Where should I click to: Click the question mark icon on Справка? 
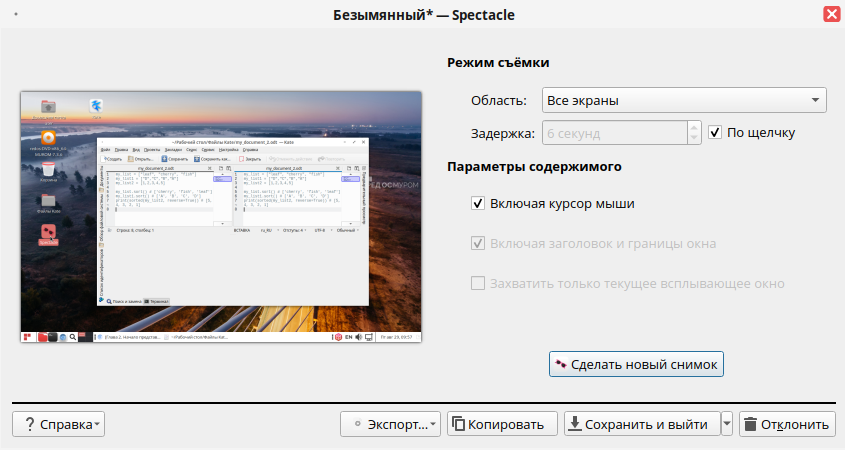[x=29, y=424]
